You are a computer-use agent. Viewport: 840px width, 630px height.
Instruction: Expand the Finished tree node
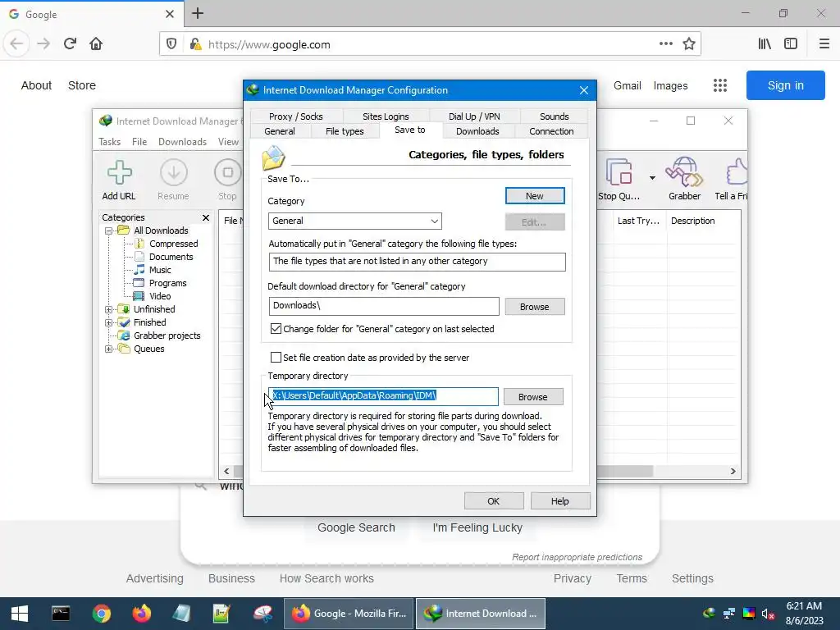click(109, 322)
